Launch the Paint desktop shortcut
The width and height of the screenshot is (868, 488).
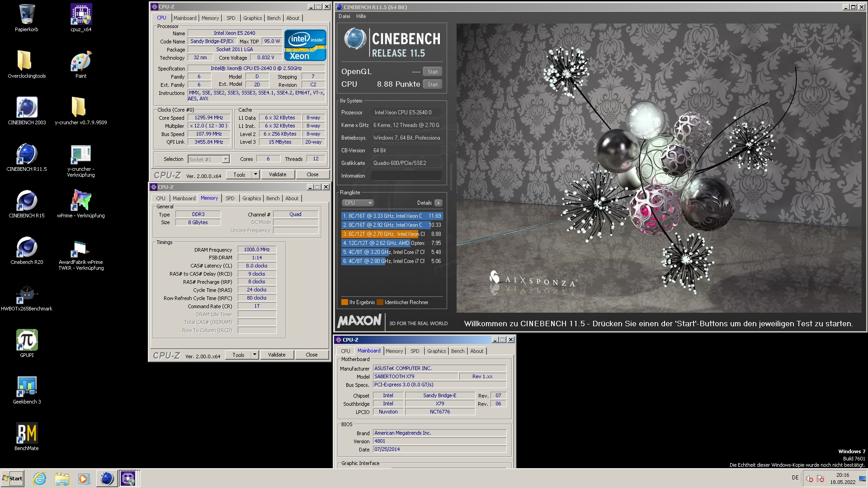(x=81, y=65)
